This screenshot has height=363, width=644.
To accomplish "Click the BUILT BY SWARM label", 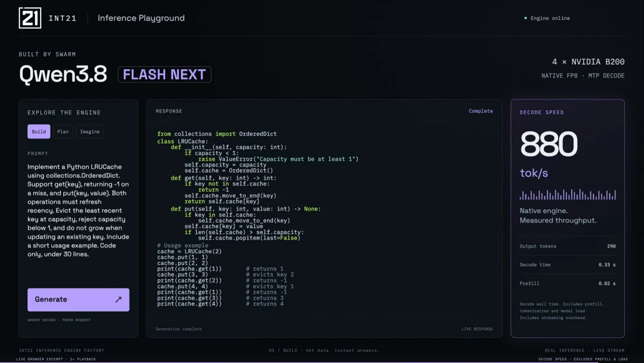I will pyautogui.click(x=47, y=54).
